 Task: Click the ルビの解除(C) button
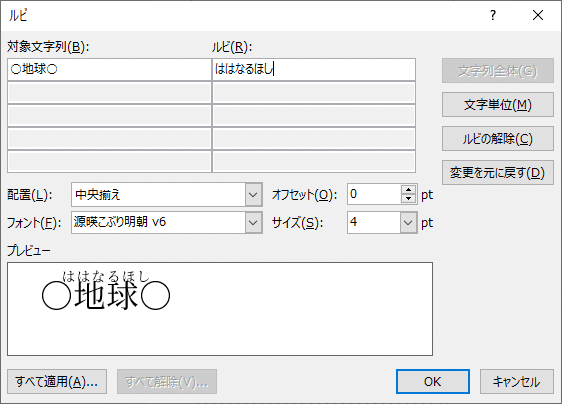coord(498,139)
